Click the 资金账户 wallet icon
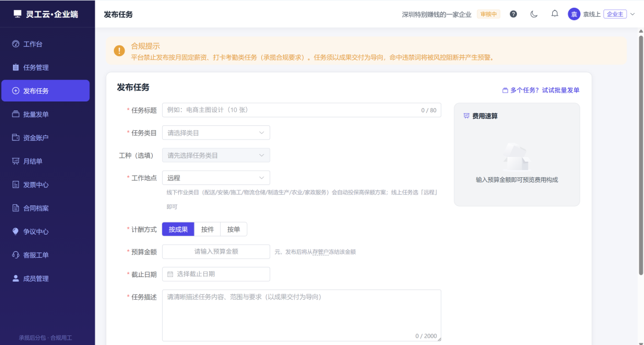The height and width of the screenshot is (345, 644). tap(16, 138)
